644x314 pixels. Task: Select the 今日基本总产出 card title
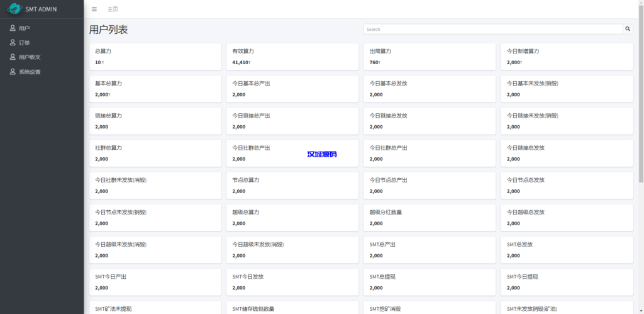252,84
